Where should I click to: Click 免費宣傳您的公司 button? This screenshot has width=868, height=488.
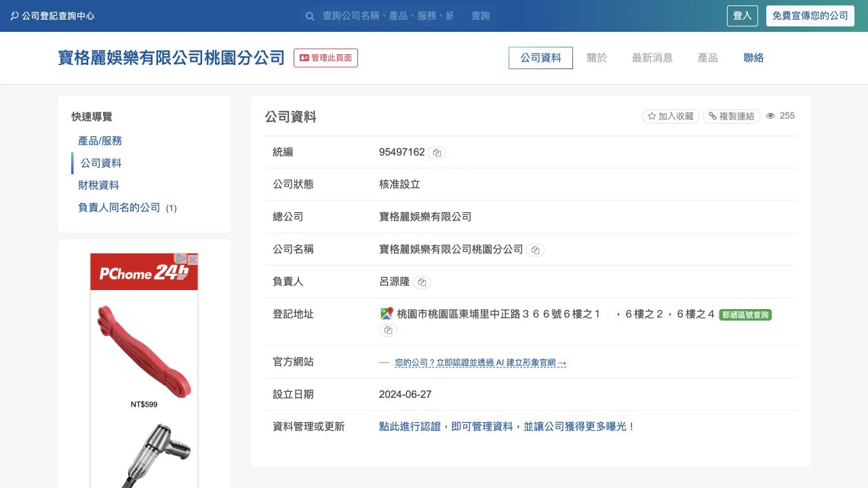(x=810, y=16)
